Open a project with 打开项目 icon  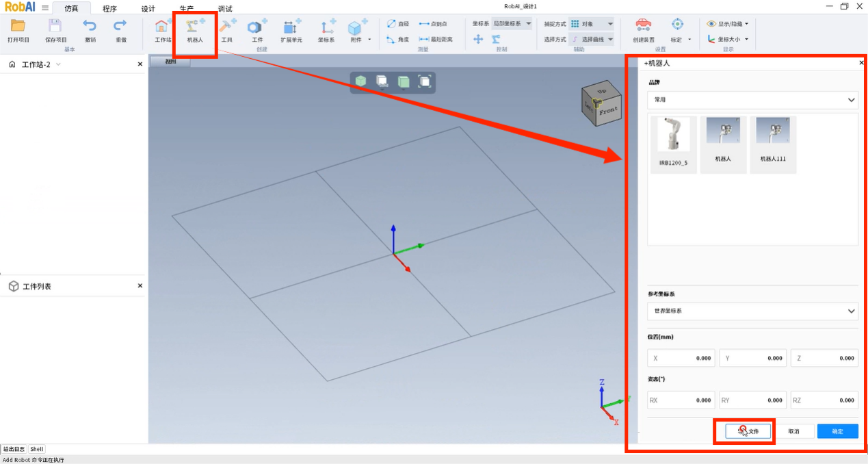(18, 31)
